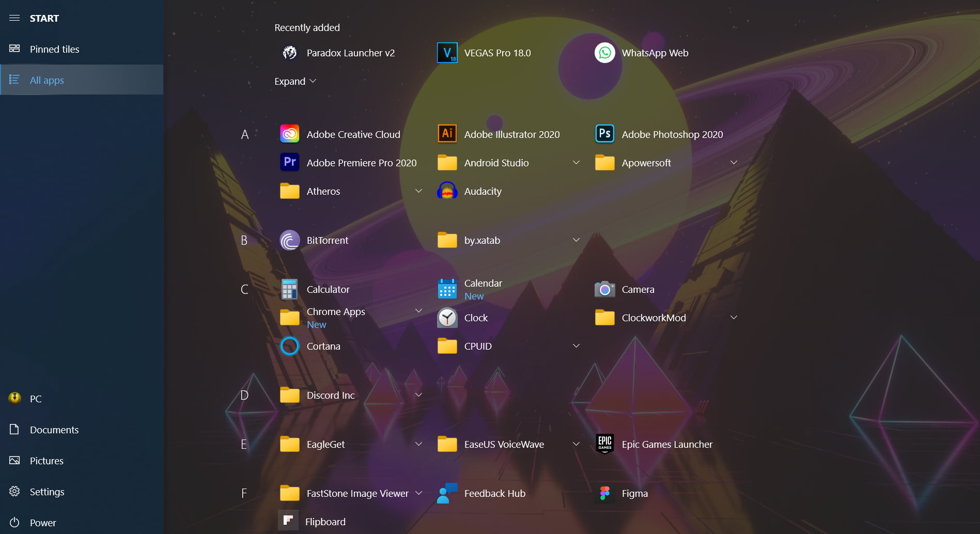Launch the Feedback Hub icon
980x534 pixels.
(447, 493)
